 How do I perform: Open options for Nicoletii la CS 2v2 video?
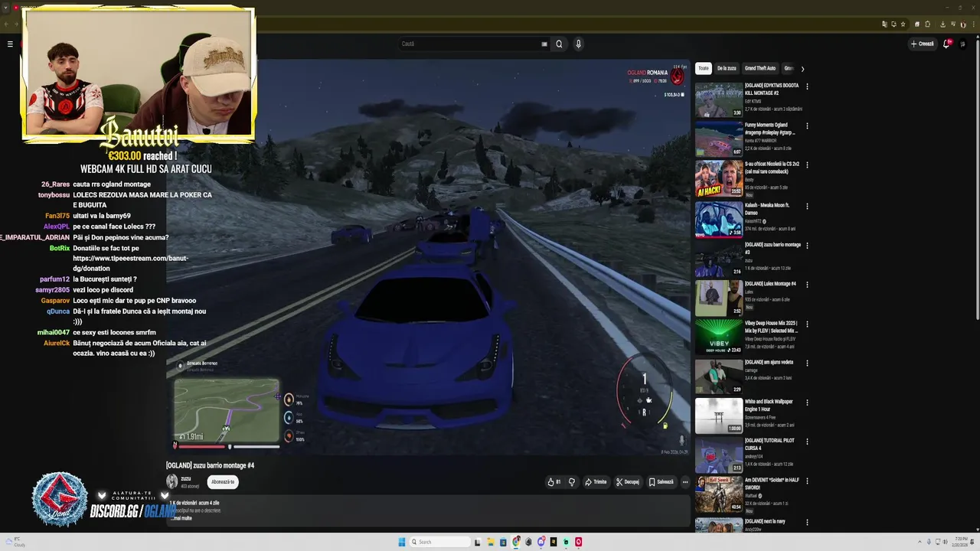[x=807, y=165]
